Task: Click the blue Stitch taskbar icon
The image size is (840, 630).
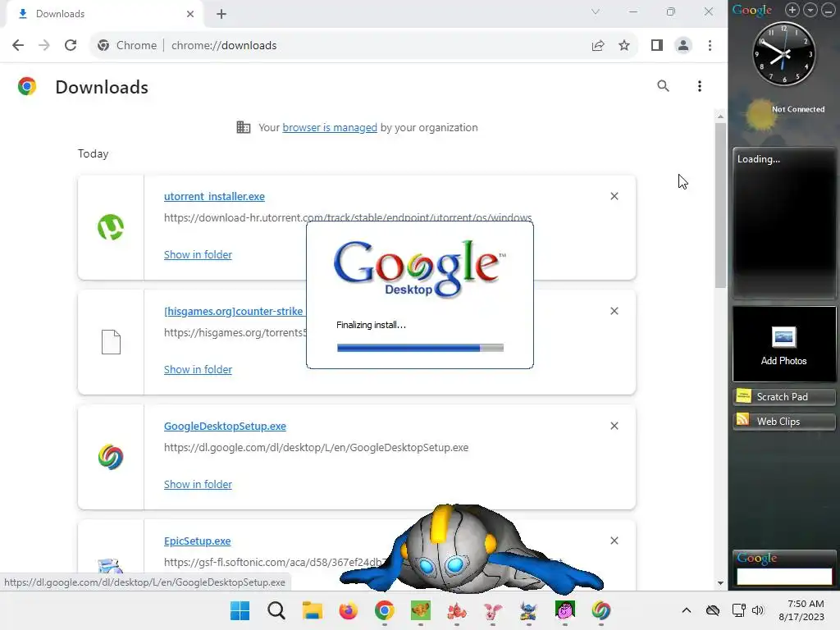Action: pyautogui.click(x=529, y=610)
